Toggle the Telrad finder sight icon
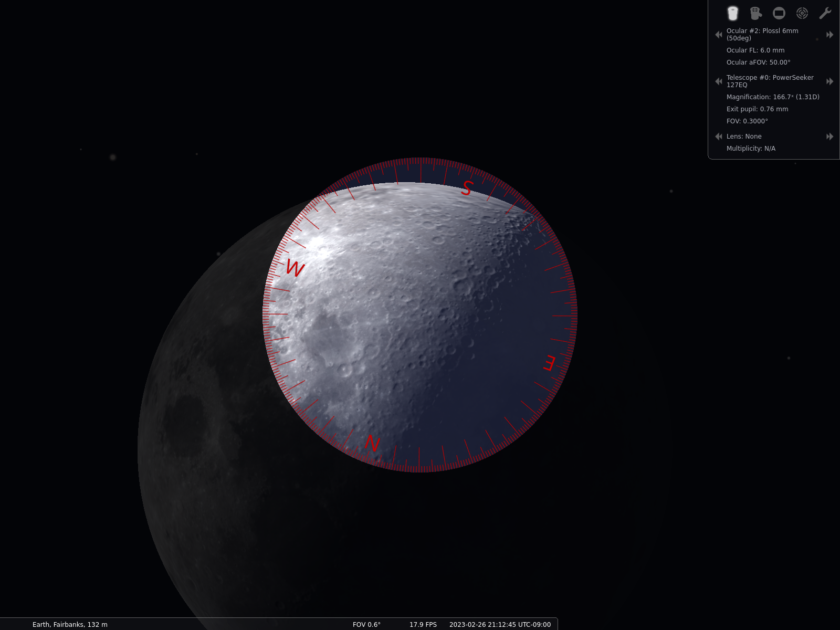 pos(802,13)
